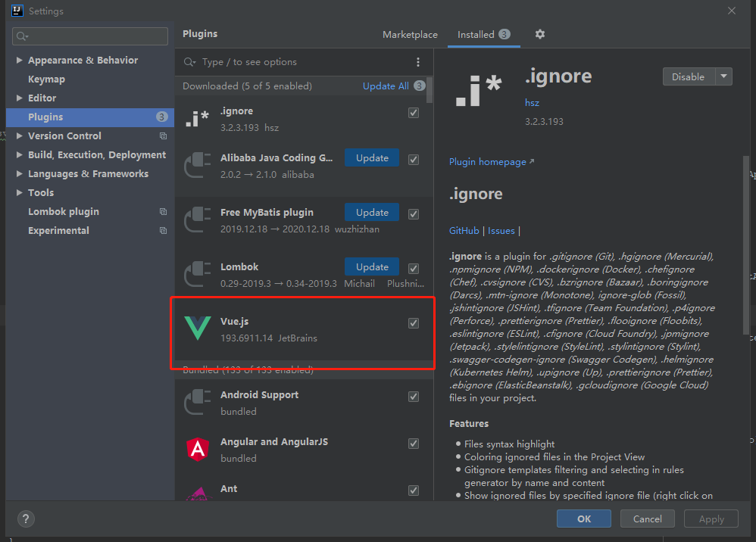756x542 pixels.
Task: Disable the Lombok plugin checkbox
Action: [414, 268]
